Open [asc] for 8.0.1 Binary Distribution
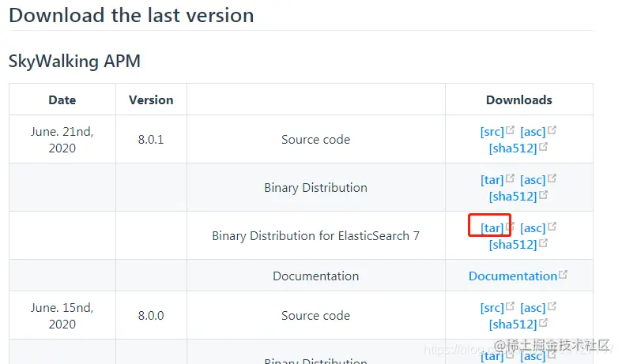Screen dimensions: 622x364 [x=533, y=180]
